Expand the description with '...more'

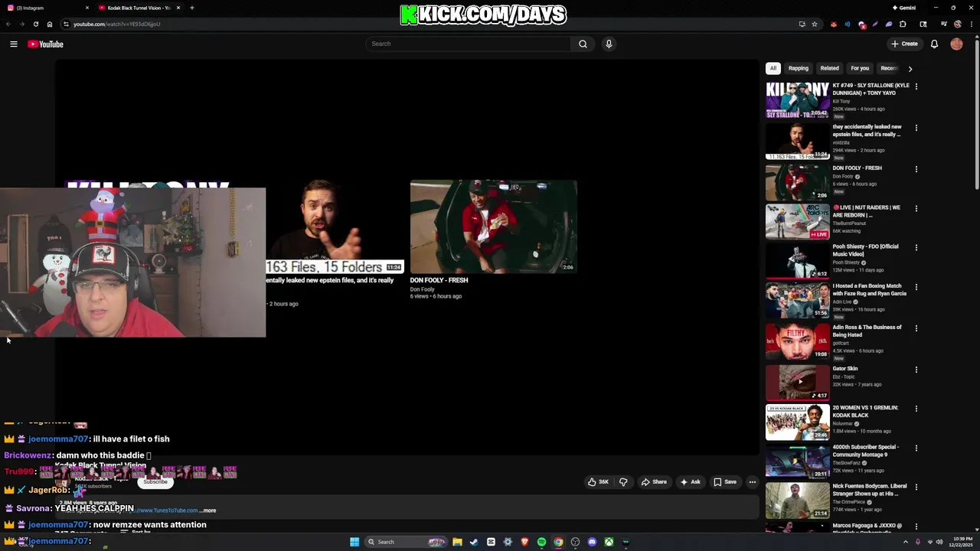pyautogui.click(x=207, y=510)
